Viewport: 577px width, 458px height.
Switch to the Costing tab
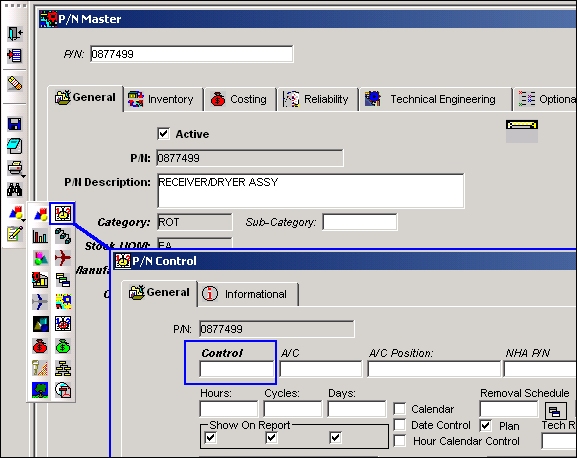point(241,99)
